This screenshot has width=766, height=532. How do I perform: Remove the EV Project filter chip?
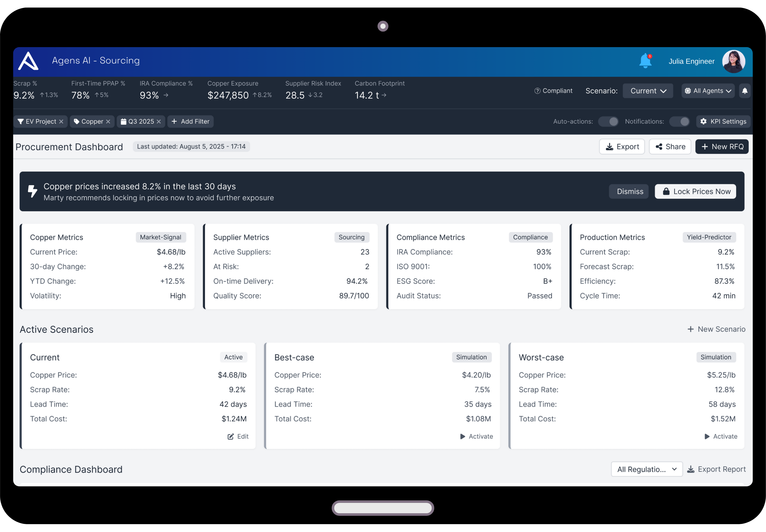tap(61, 122)
